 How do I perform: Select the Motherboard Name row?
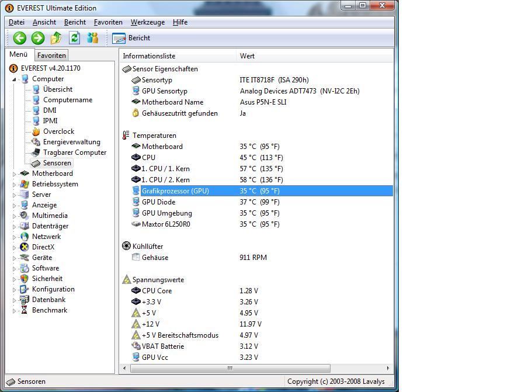pos(262,102)
